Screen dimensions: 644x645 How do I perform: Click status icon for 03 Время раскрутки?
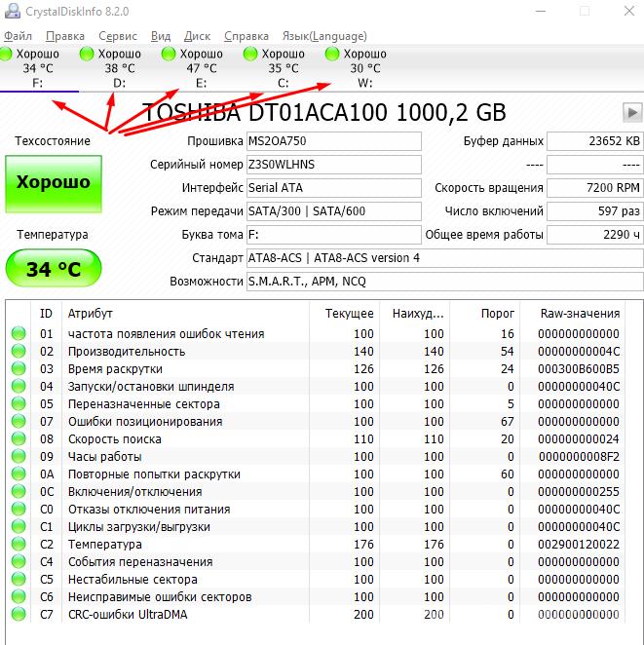click(x=19, y=368)
